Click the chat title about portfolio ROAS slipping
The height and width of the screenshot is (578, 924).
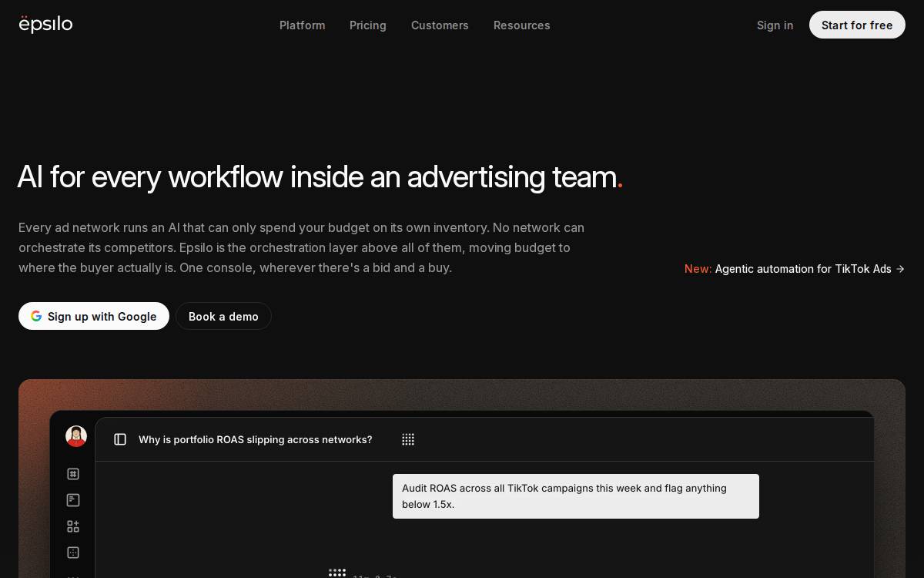click(x=255, y=439)
